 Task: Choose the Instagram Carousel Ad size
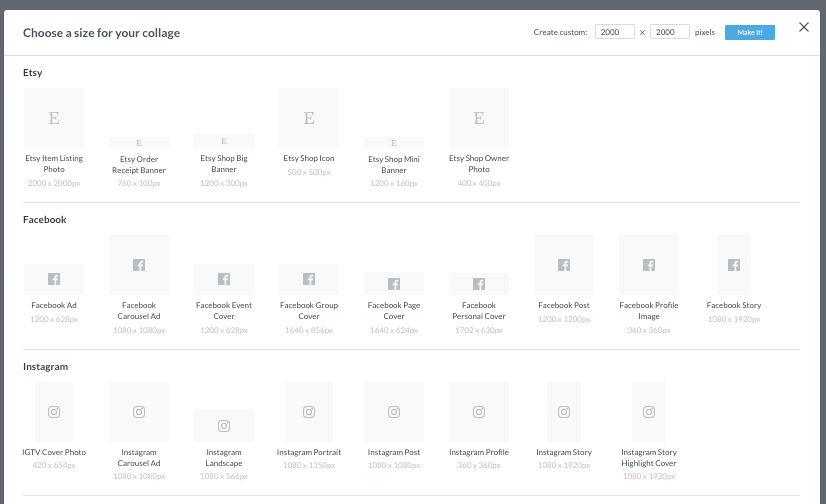point(139,412)
